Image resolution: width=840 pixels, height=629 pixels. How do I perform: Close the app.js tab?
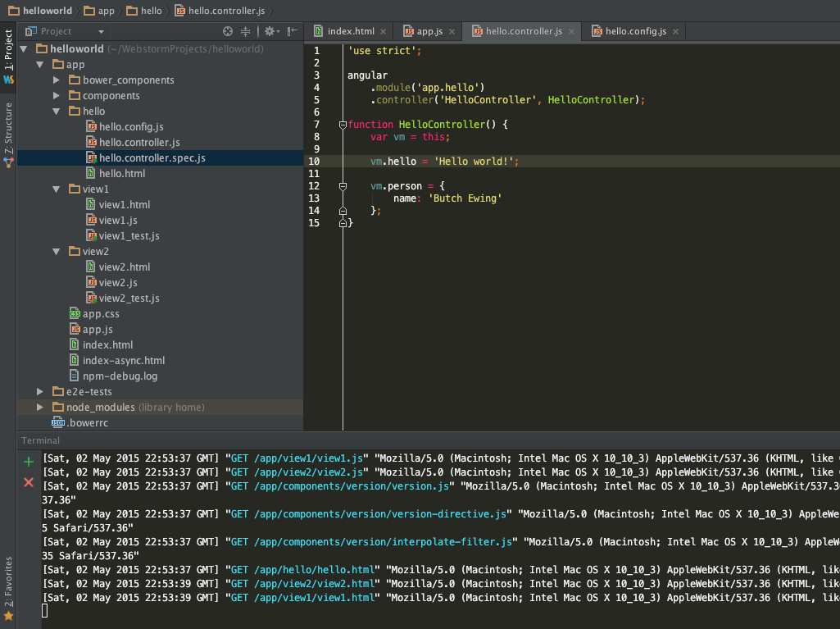point(452,32)
